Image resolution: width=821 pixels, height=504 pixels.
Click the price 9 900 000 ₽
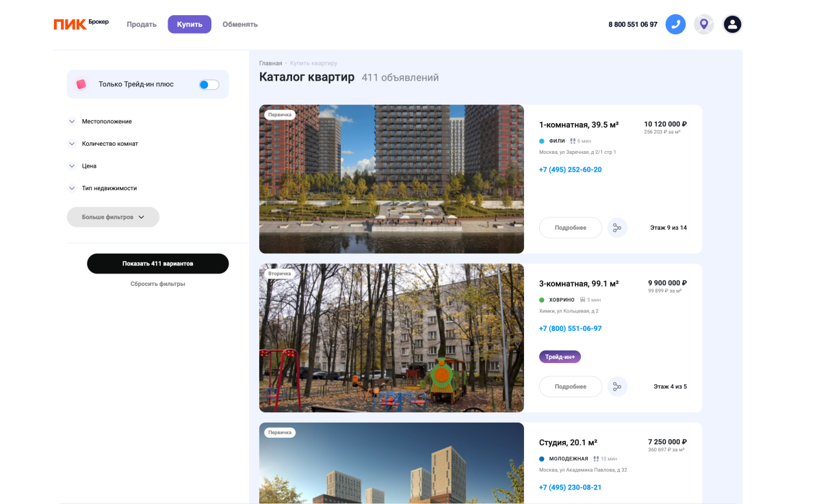click(x=667, y=283)
